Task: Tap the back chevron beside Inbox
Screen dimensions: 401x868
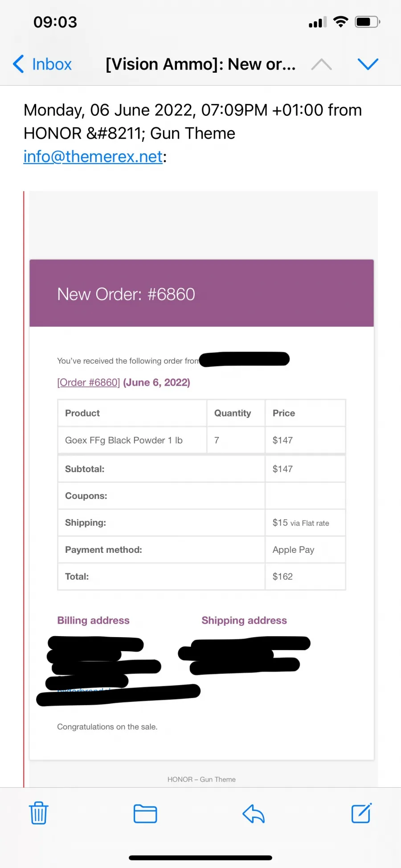Action: click(x=18, y=64)
